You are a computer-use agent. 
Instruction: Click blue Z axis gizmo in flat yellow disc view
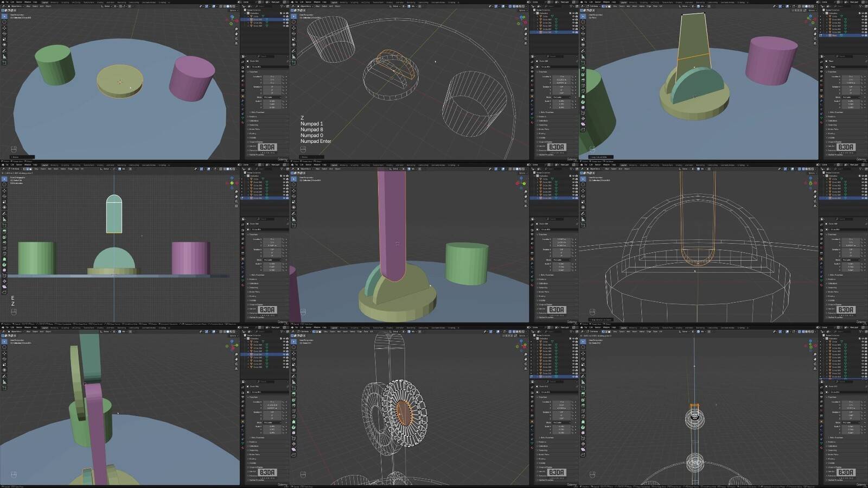[232, 17]
